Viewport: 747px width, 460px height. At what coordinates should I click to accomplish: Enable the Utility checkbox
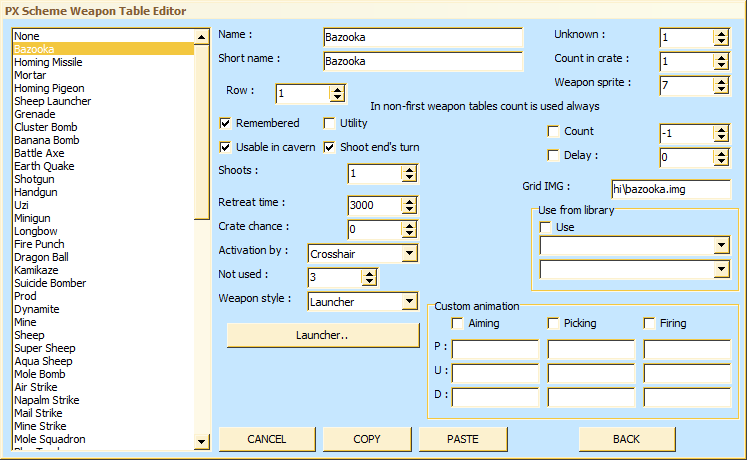click(x=329, y=123)
